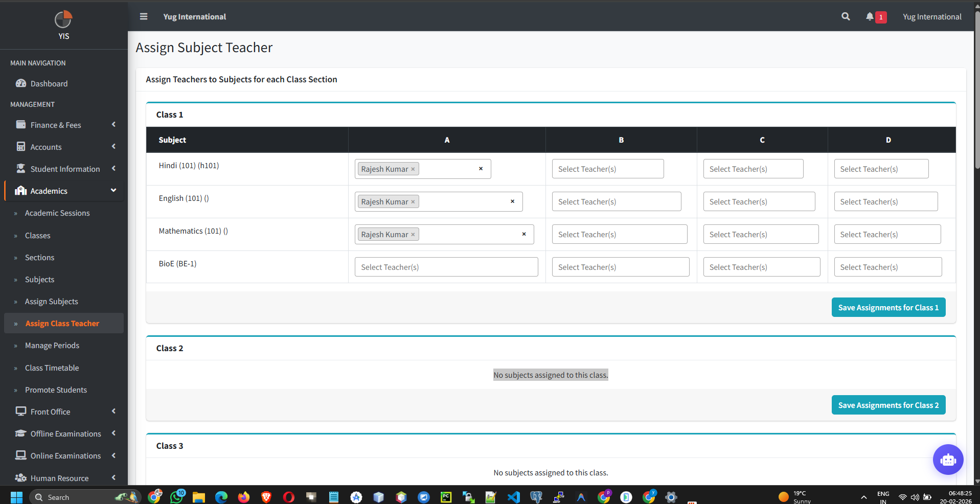
Task: Expand the Offline Examinations menu
Action: click(x=65, y=433)
